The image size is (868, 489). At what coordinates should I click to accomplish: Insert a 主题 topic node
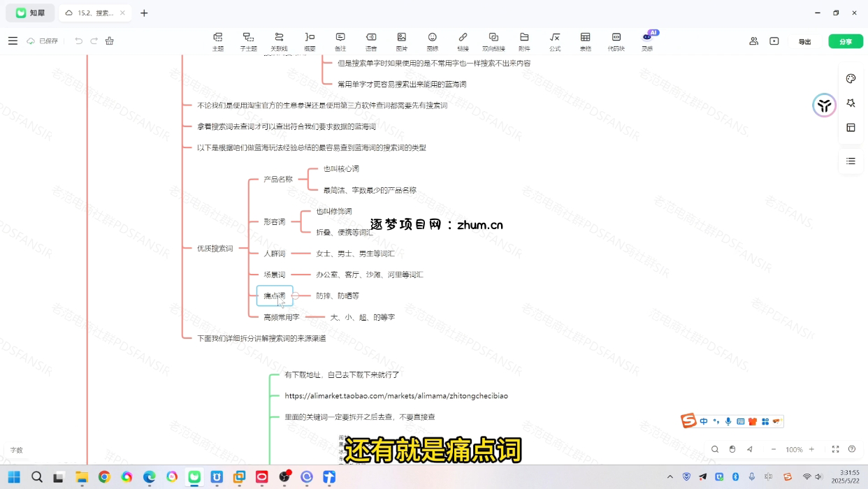click(x=218, y=42)
